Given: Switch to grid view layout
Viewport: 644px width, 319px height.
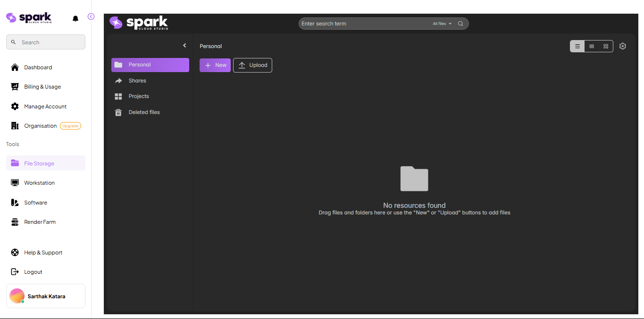Looking at the screenshot, I should pos(606,46).
